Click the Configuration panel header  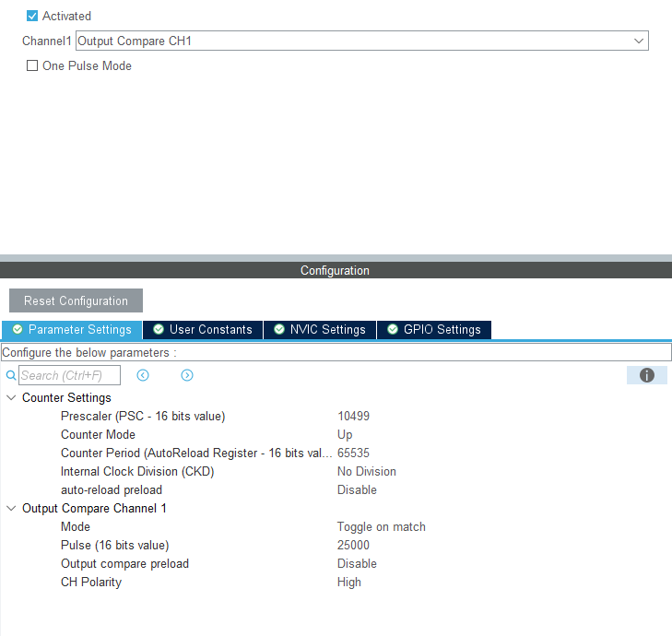[336, 270]
